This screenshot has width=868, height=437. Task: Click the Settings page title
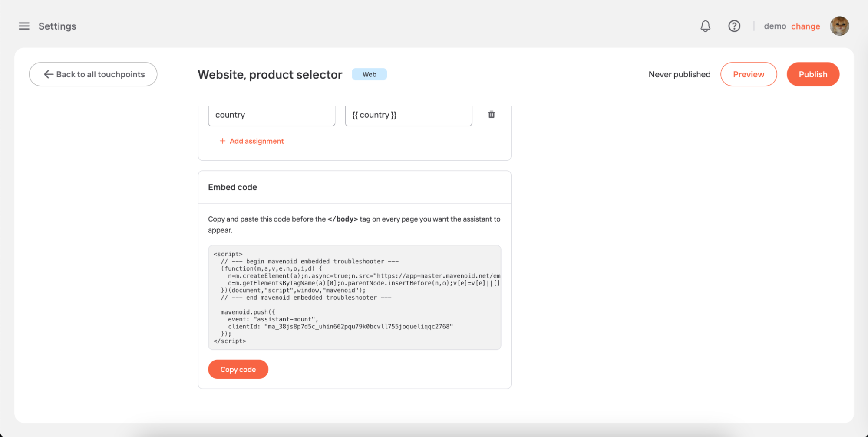point(57,26)
